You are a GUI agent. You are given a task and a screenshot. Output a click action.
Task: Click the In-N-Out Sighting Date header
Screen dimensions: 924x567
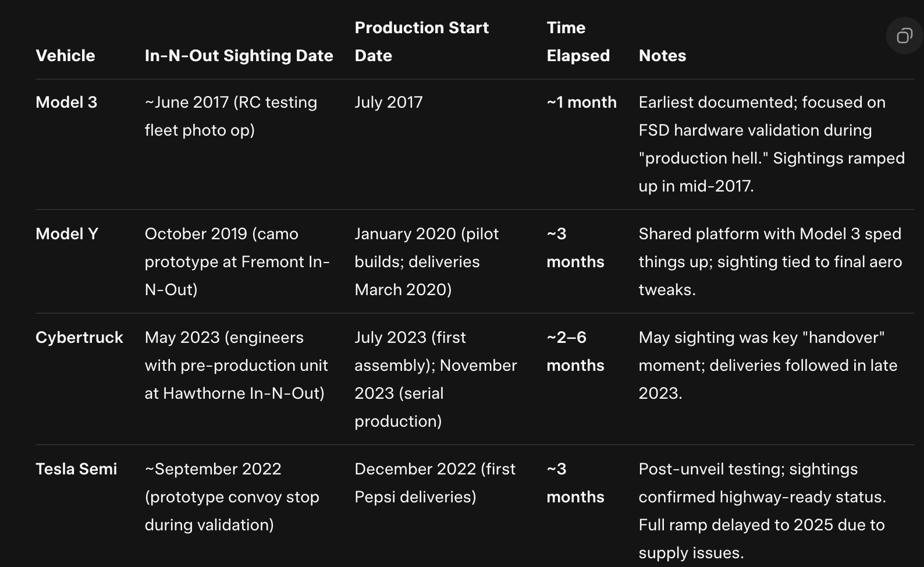(x=239, y=56)
